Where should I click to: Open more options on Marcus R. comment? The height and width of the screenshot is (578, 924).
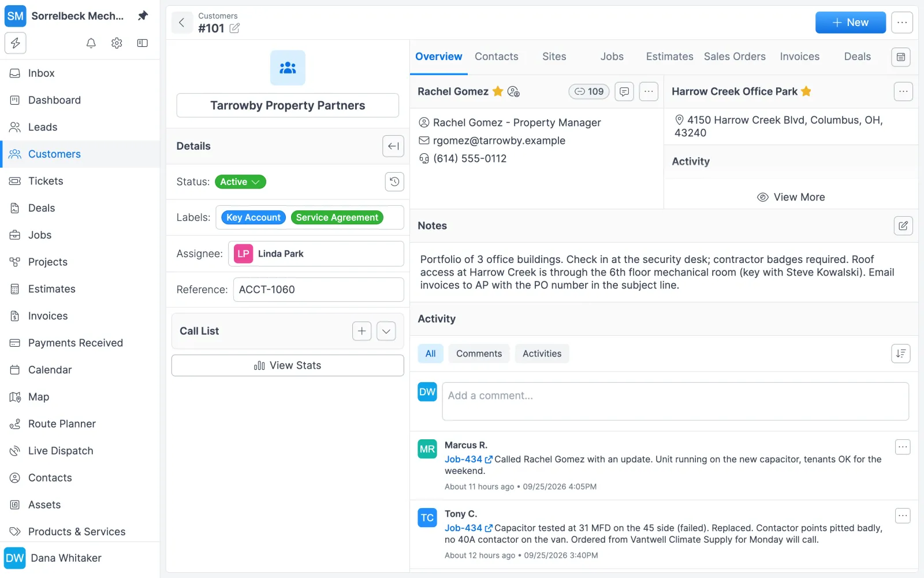tap(903, 447)
